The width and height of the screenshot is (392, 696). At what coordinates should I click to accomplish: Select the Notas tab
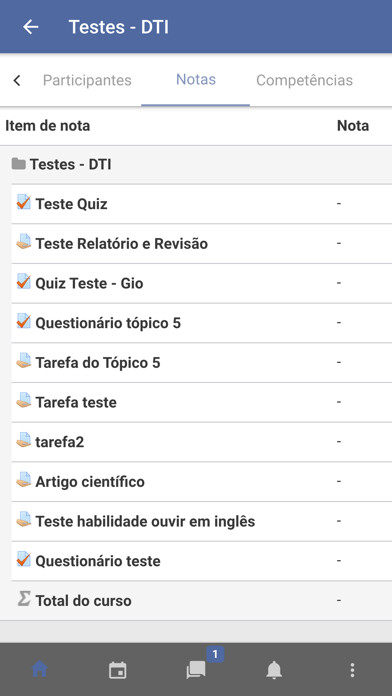point(196,79)
